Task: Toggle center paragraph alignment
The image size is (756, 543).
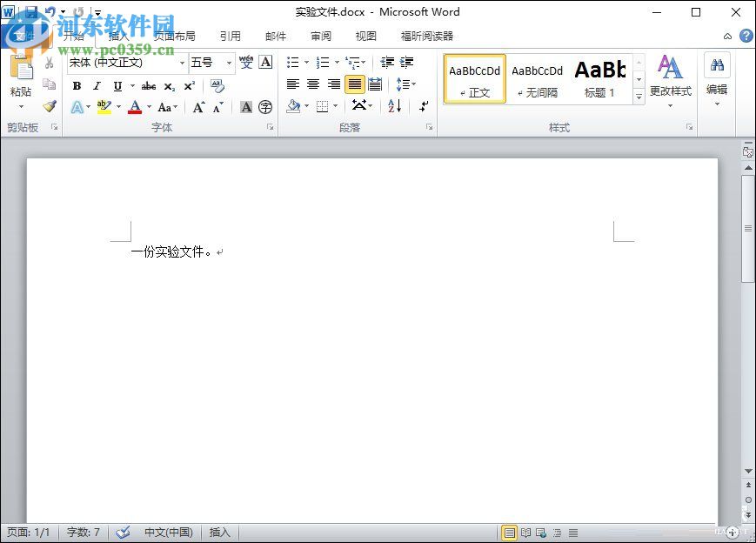Action: coord(312,84)
